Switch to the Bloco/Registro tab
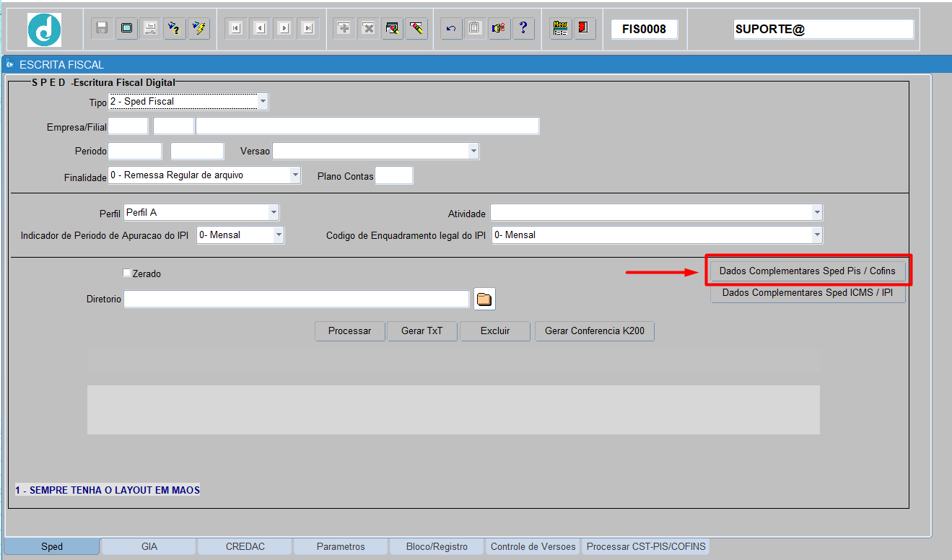Image resolution: width=952 pixels, height=560 pixels. pyautogui.click(x=437, y=546)
